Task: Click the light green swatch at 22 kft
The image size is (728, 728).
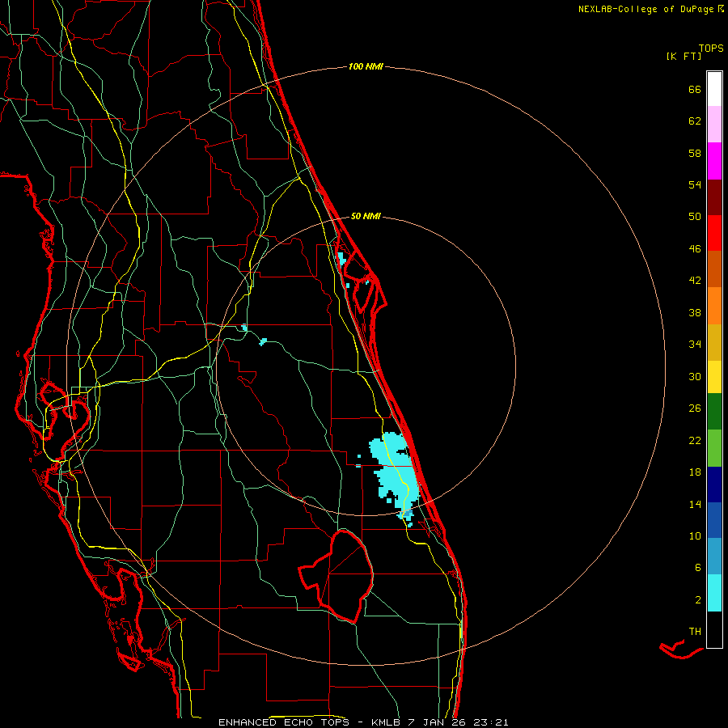Action: tap(714, 447)
